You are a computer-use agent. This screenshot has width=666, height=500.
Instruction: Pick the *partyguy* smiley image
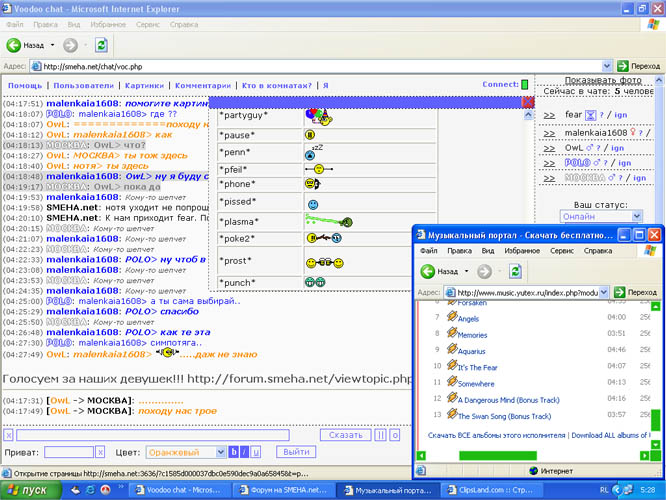click(319, 116)
